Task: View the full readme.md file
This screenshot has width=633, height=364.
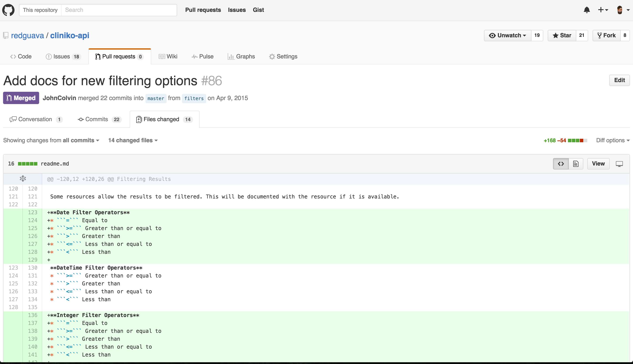Action: pyautogui.click(x=598, y=164)
